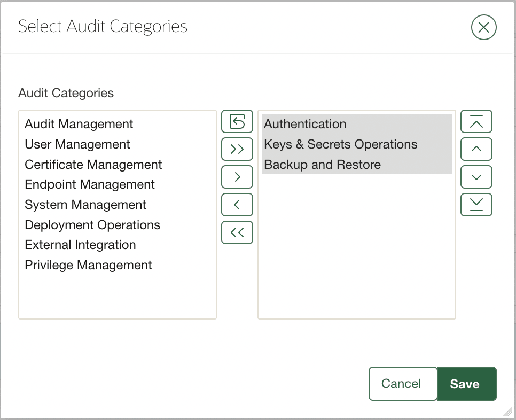Move all categories back with double-left arrow
516x420 pixels.
[237, 232]
